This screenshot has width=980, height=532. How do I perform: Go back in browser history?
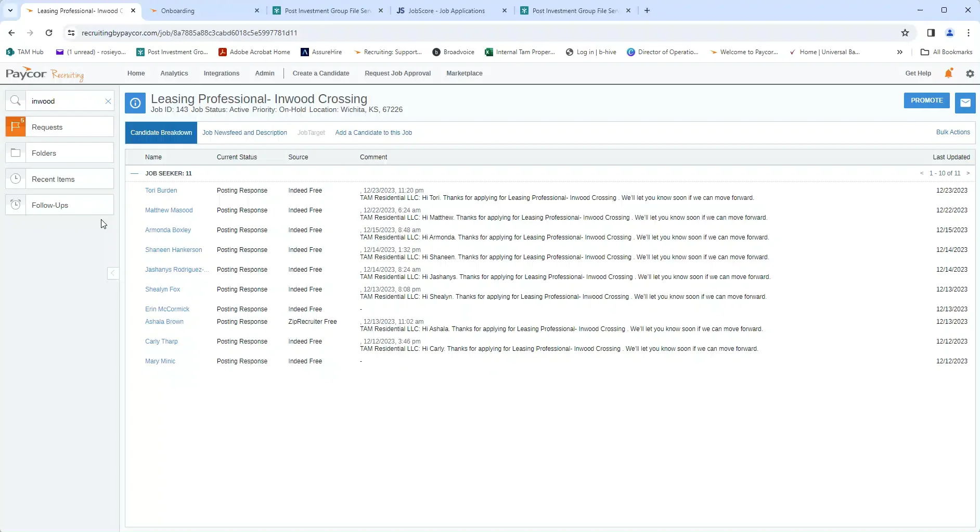click(x=11, y=33)
